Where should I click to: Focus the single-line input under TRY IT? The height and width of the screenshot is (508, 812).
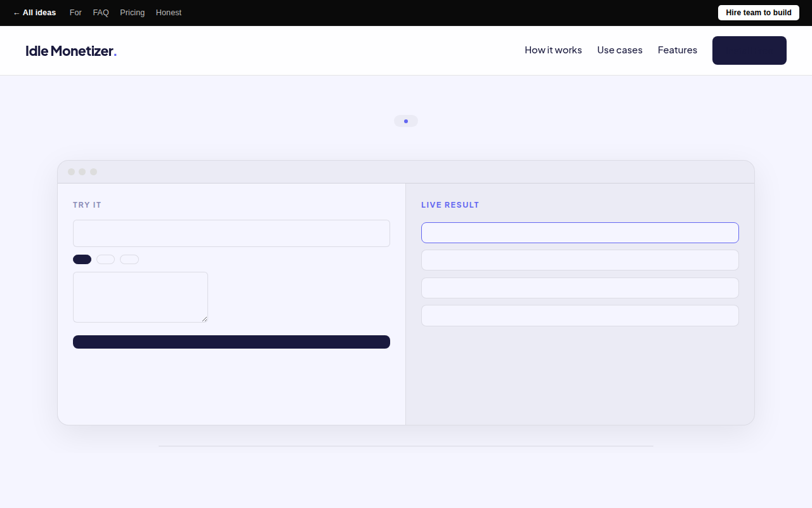click(x=232, y=233)
